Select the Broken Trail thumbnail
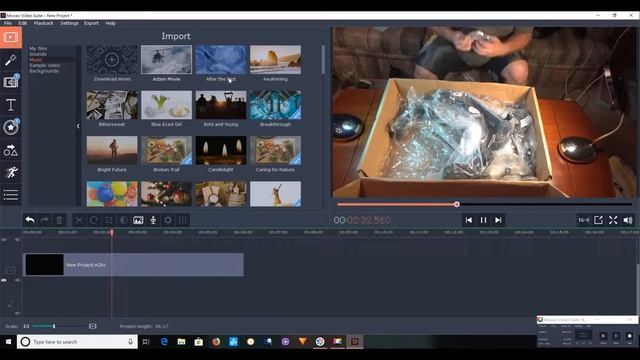 point(167,150)
